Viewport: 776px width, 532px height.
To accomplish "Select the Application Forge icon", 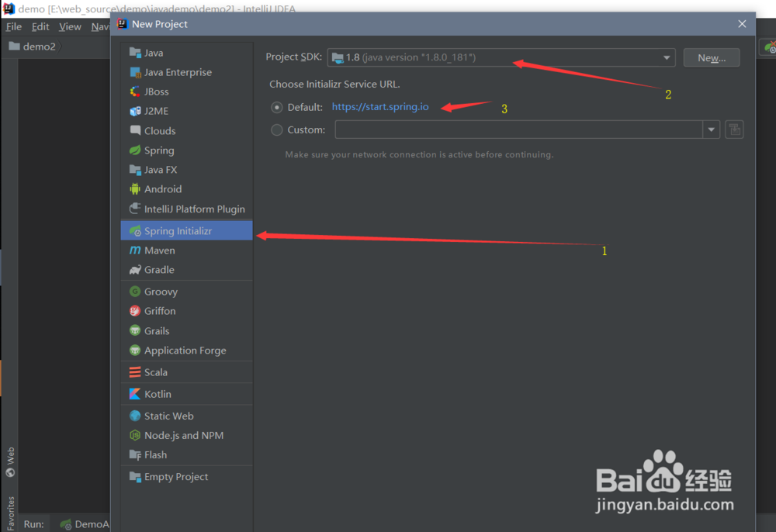I will coord(134,351).
